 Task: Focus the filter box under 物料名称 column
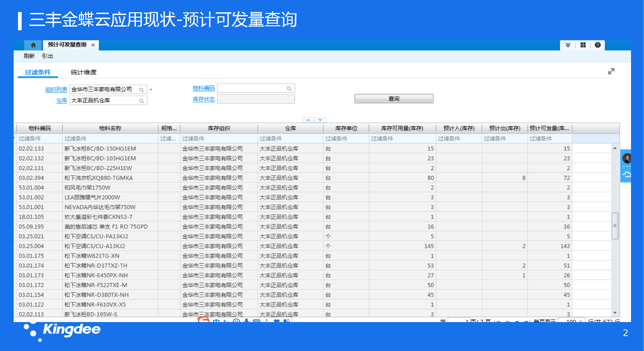pos(110,138)
